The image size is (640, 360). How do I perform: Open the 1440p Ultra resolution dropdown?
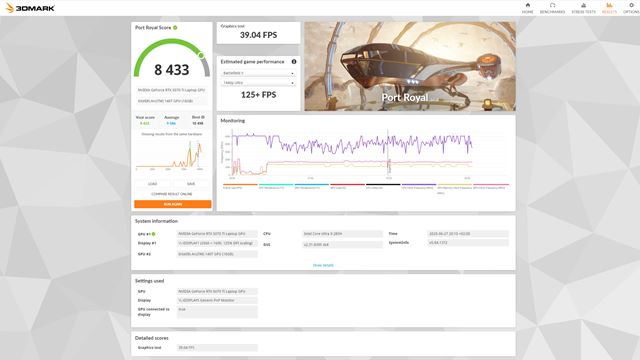pos(258,83)
